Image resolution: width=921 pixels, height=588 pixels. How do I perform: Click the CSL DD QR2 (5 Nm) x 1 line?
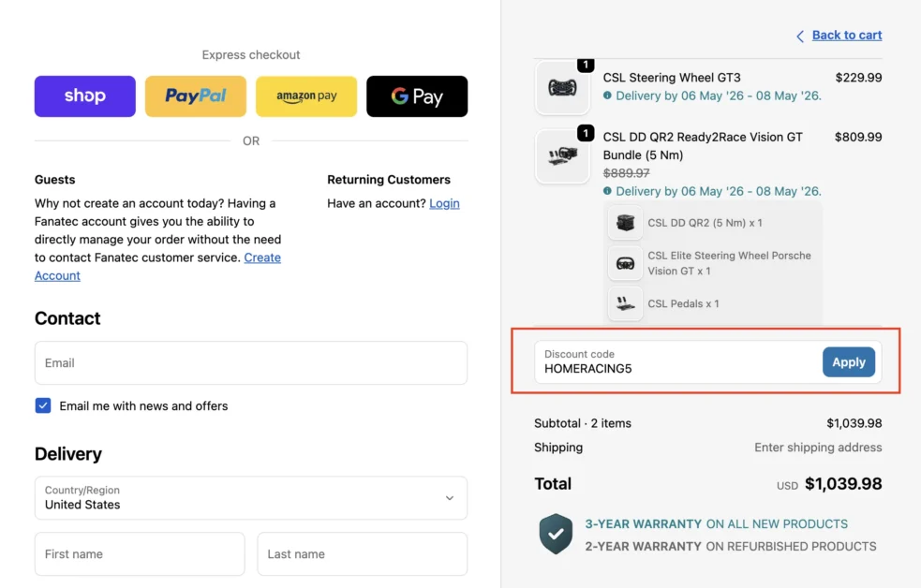click(705, 223)
